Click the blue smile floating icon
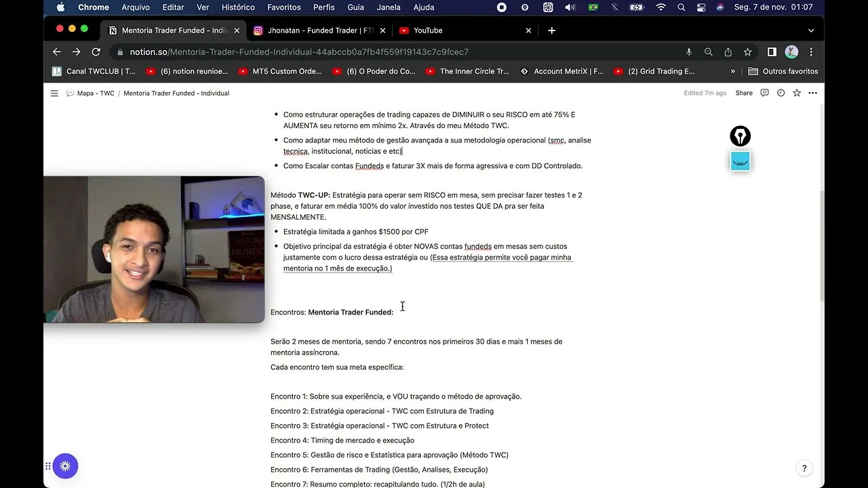The width and height of the screenshot is (868, 488). (x=740, y=161)
